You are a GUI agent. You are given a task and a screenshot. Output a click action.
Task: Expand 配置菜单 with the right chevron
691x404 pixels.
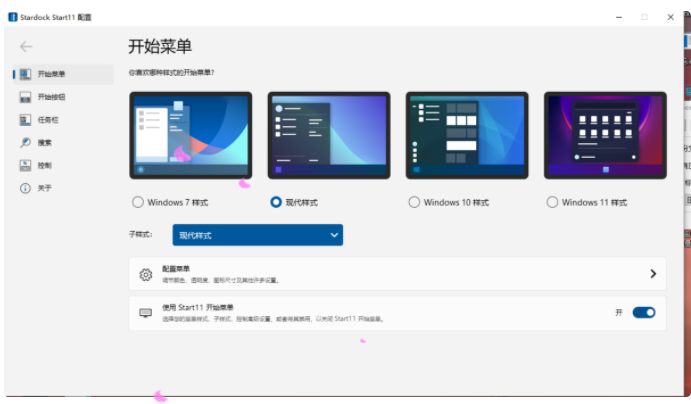[653, 274]
